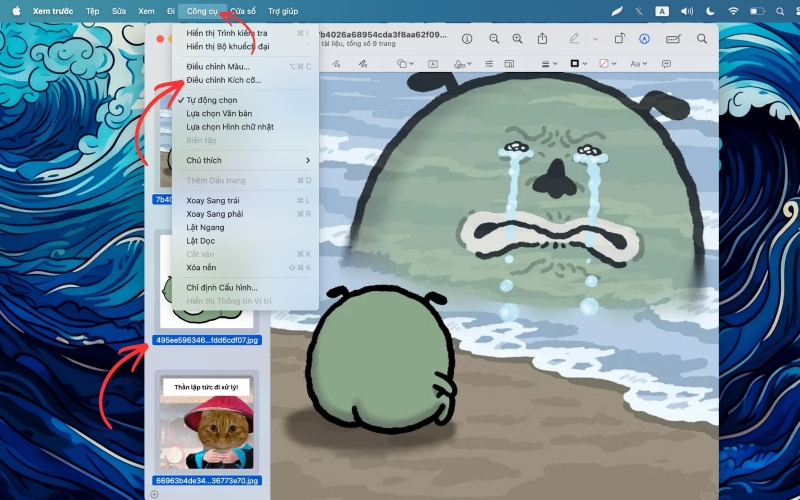Click the rotate icon in toolbar
This screenshot has height=500, width=800.
(x=619, y=38)
